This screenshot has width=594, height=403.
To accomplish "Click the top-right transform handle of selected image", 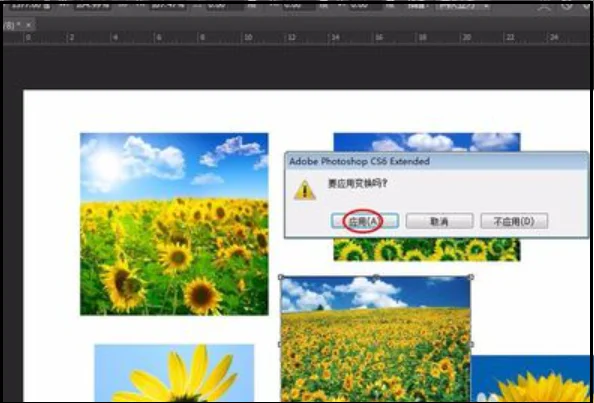I will coord(471,277).
